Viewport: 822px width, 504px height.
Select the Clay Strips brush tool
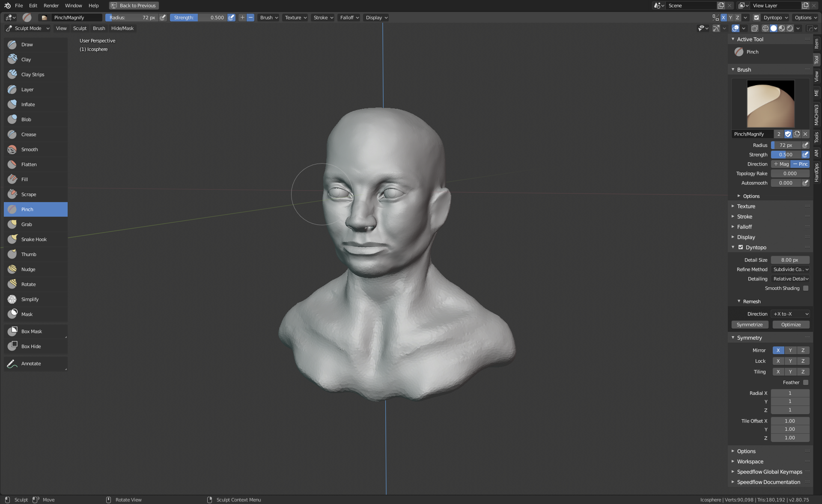pos(33,75)
